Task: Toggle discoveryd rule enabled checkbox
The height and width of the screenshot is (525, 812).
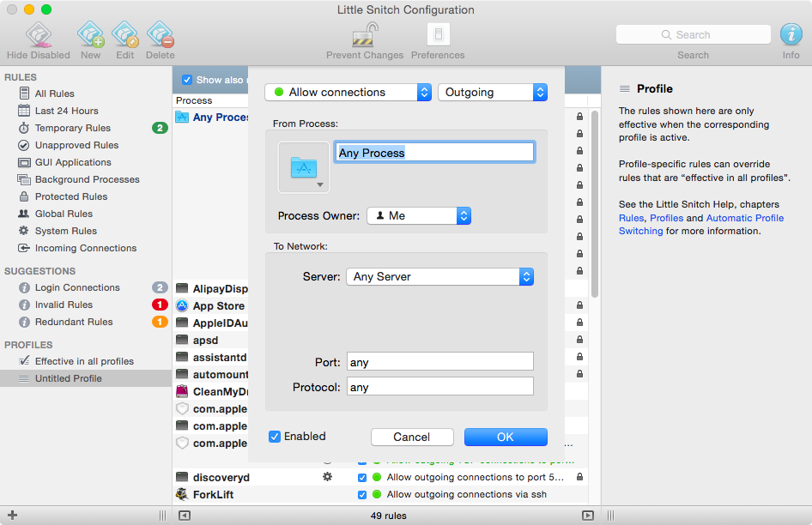Action: coord(362,477)
